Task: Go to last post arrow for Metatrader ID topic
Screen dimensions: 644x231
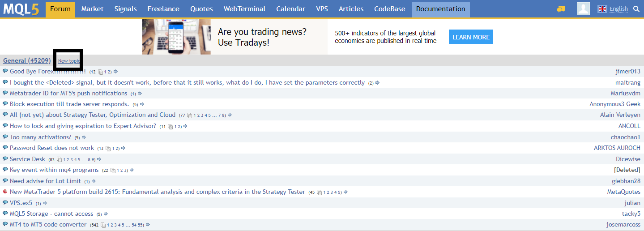Action: (140, 94)
